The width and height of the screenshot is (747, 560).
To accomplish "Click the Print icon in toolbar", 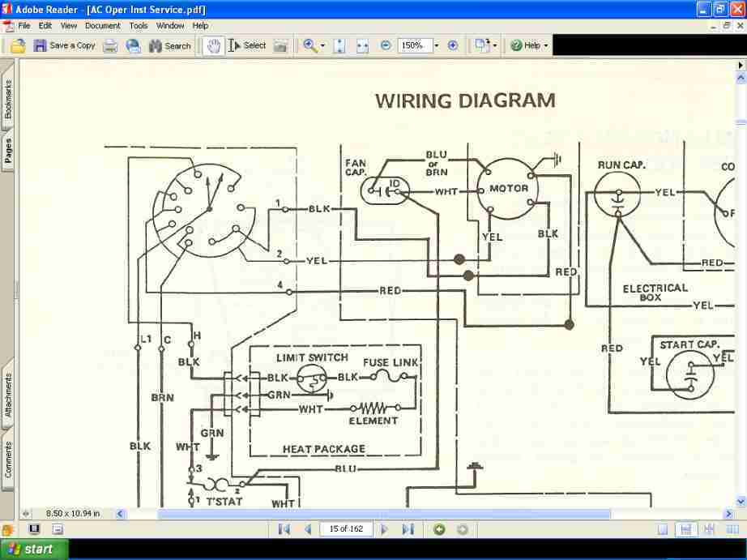I will tap(110, 46).
